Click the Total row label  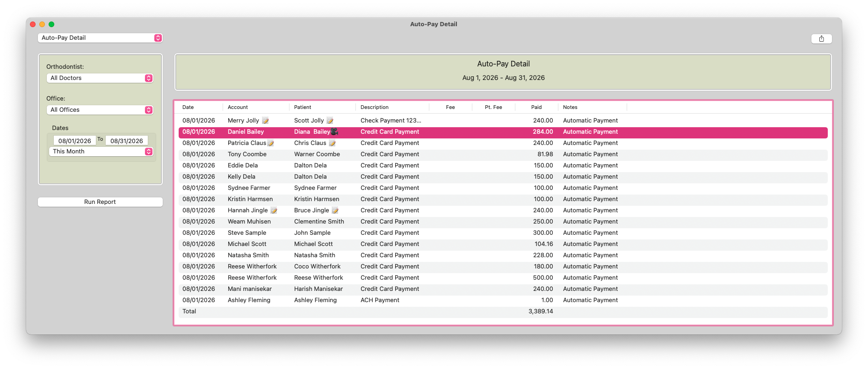189,311
